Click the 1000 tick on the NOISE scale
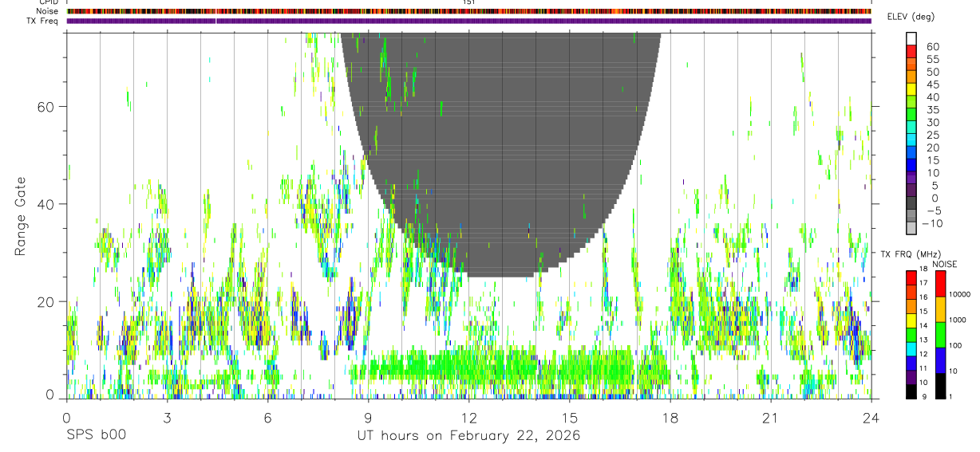 (958, 320)
